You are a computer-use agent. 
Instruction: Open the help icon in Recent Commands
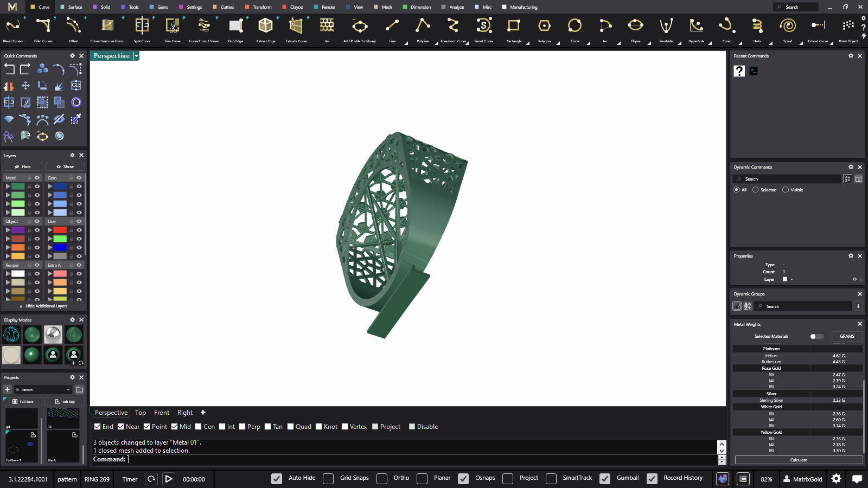[x=739, y=71]
